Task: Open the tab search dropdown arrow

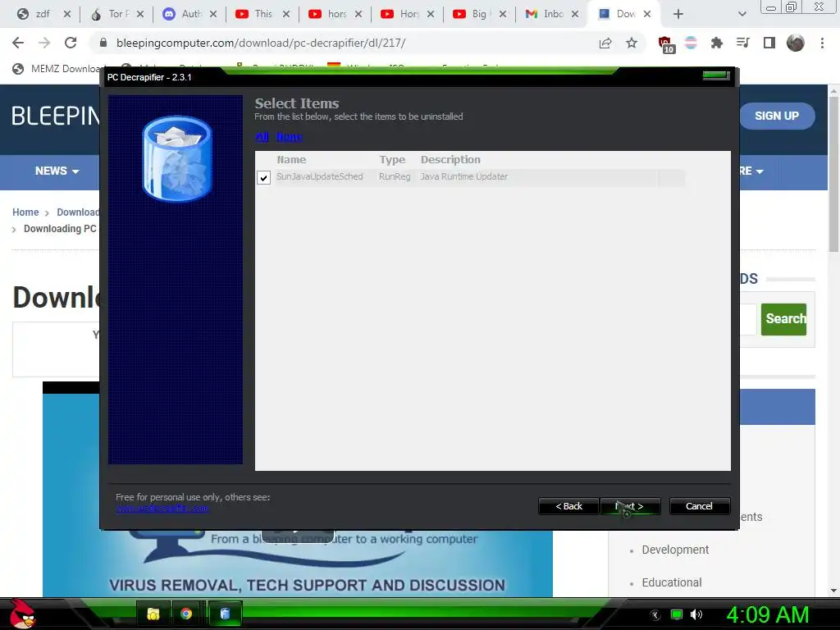Action: click(x=742, y=14)
